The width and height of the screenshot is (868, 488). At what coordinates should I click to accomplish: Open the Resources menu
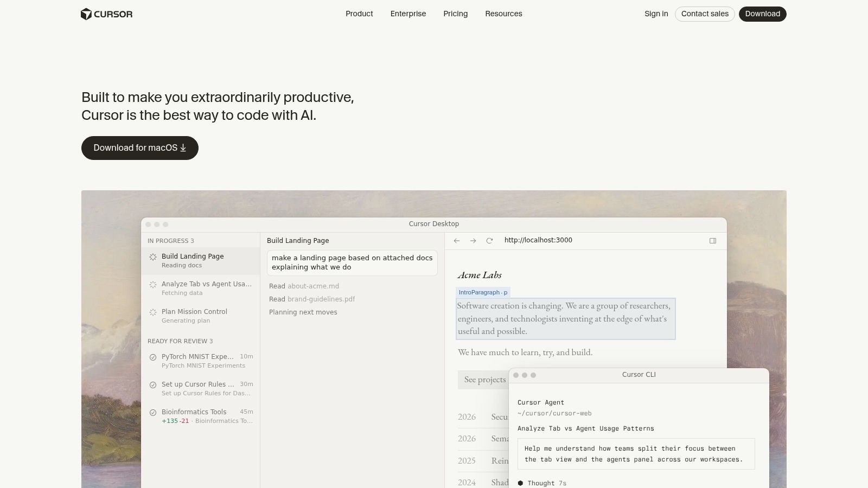[503, 14]
